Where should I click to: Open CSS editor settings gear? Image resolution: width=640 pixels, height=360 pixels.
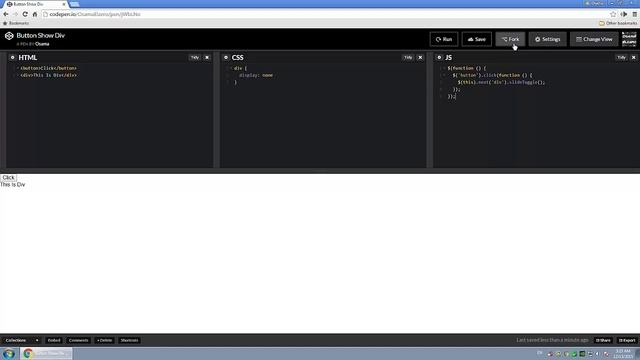coord(226,58)
